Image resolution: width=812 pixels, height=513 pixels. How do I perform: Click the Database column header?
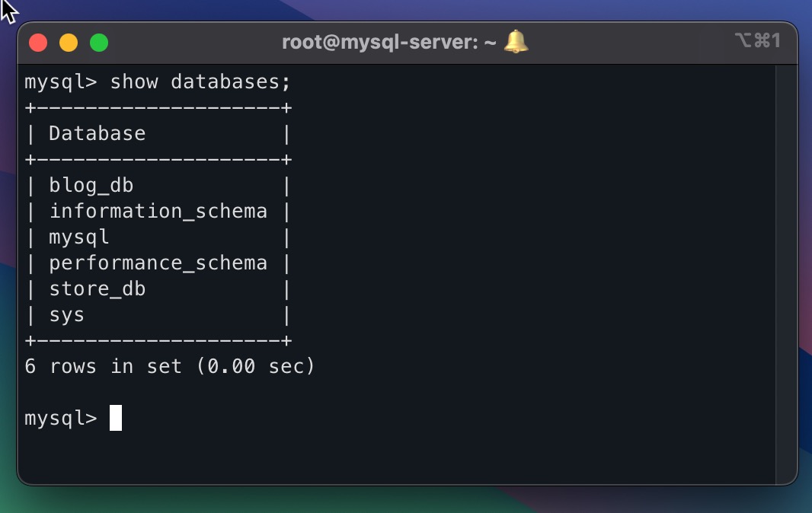97,133
